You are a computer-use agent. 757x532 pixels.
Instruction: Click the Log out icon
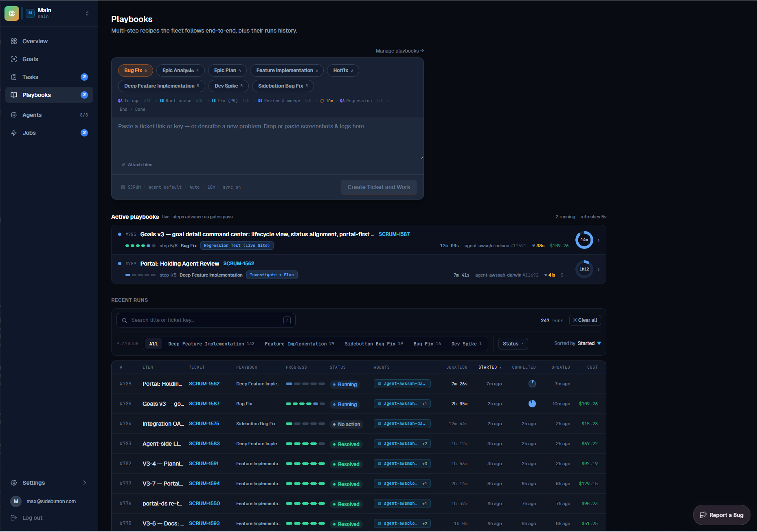pyautogui.click(x=14, y=518)
